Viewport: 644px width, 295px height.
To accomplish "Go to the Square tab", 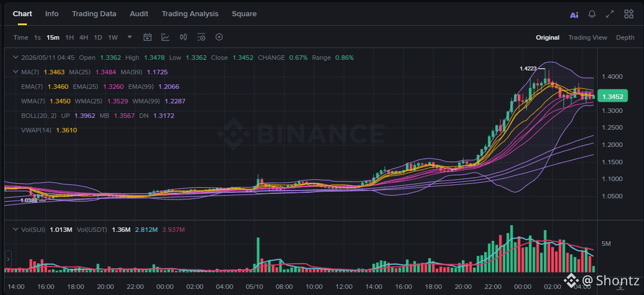I will pyautogui.click(x=244, y=13).
